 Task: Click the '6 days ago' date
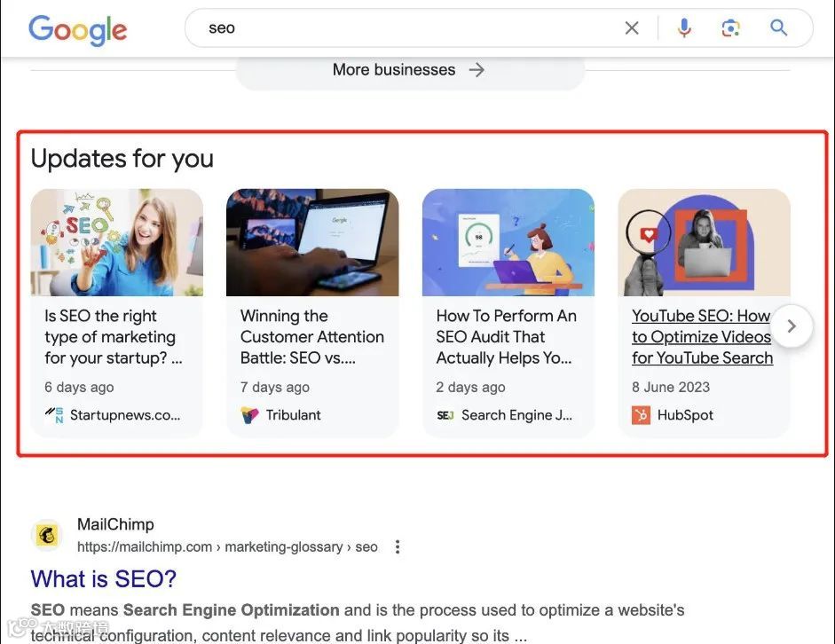tap(79, 387)
